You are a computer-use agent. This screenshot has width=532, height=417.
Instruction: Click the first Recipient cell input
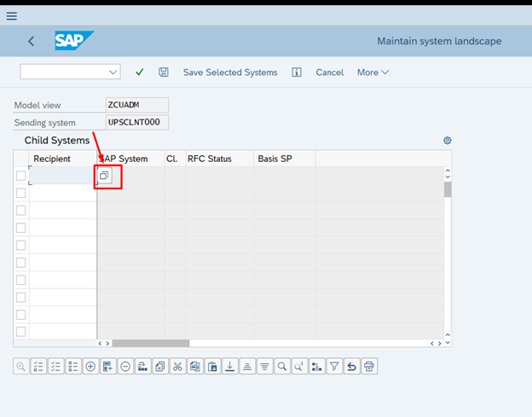(63, 176)
